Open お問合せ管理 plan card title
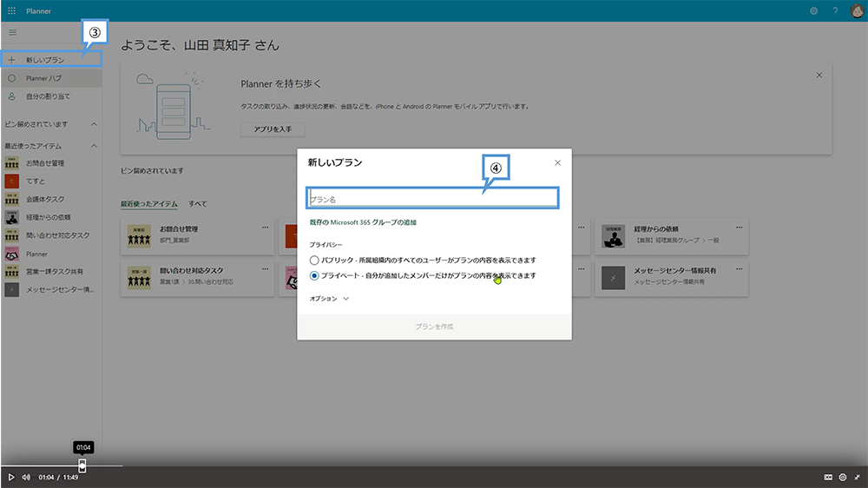This screenshot has height=488, width=868. coord(179,228)
